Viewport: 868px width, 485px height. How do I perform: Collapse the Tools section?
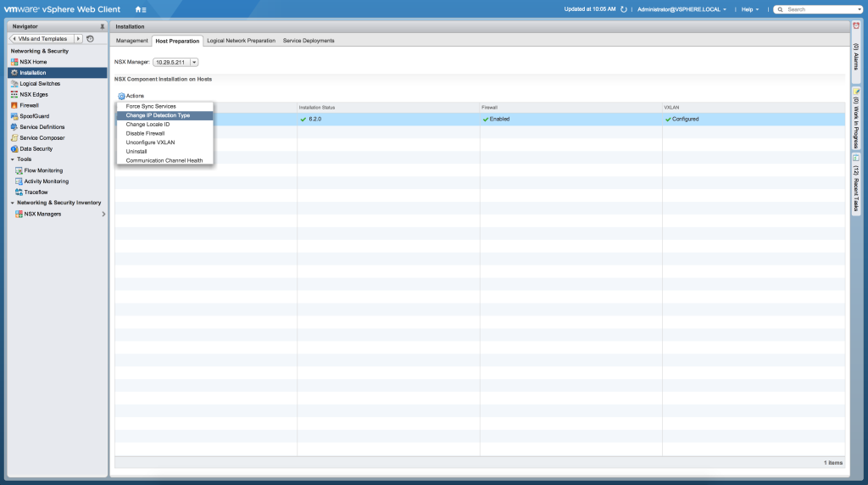(x=12, y=159)
